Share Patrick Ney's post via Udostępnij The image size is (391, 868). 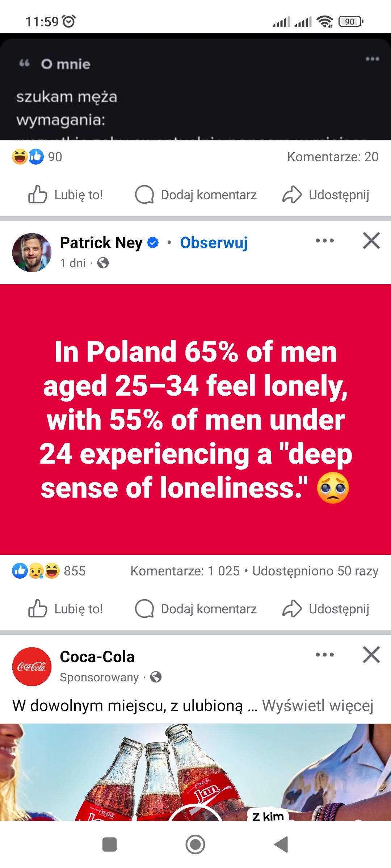[x=326, y=609]
